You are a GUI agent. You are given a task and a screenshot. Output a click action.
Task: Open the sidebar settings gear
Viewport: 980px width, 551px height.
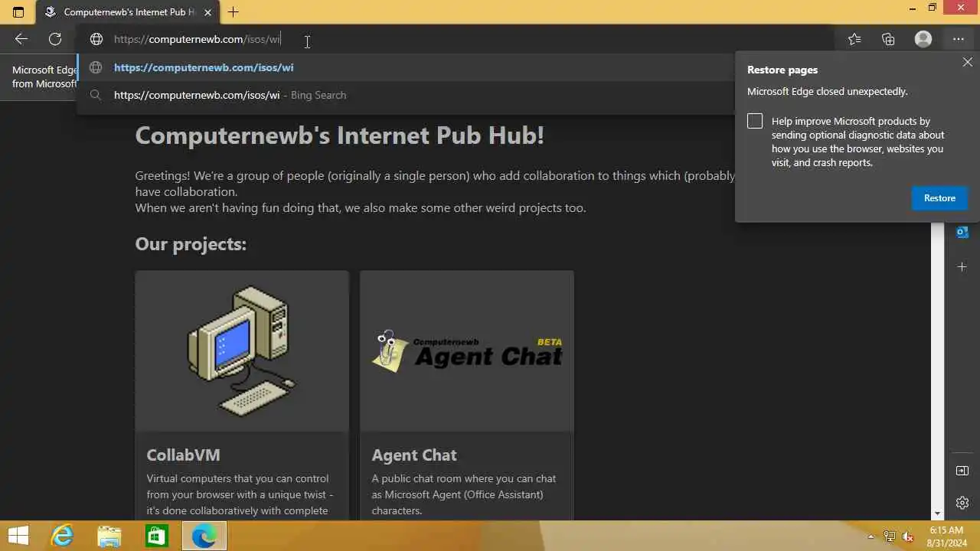click(x=962, y=503)
